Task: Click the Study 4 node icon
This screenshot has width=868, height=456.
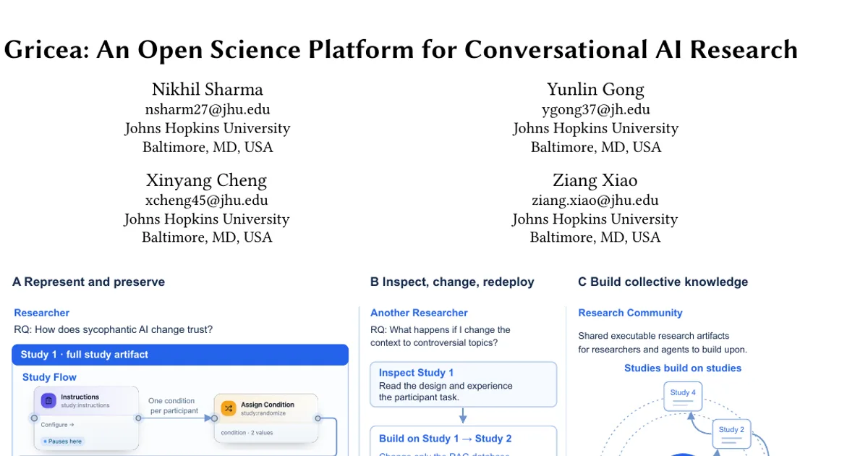Action: click(684, 396)
